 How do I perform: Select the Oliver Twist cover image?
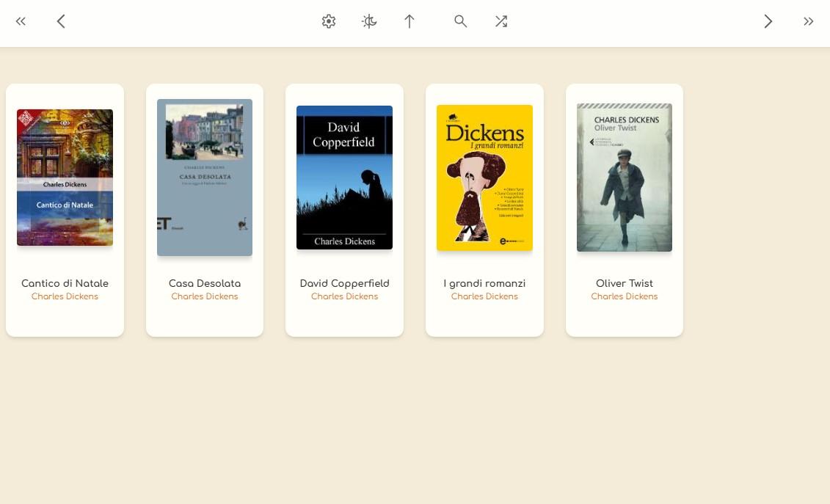[x=625, y=178]
